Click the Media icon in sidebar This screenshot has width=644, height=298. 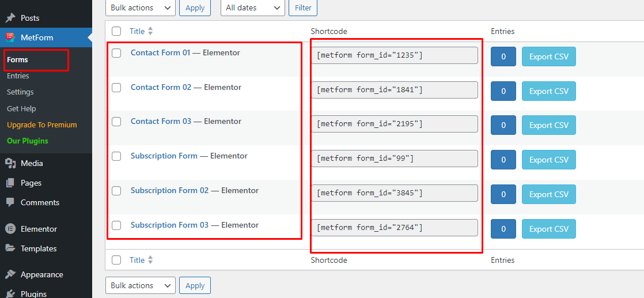(x=11, y=163)
